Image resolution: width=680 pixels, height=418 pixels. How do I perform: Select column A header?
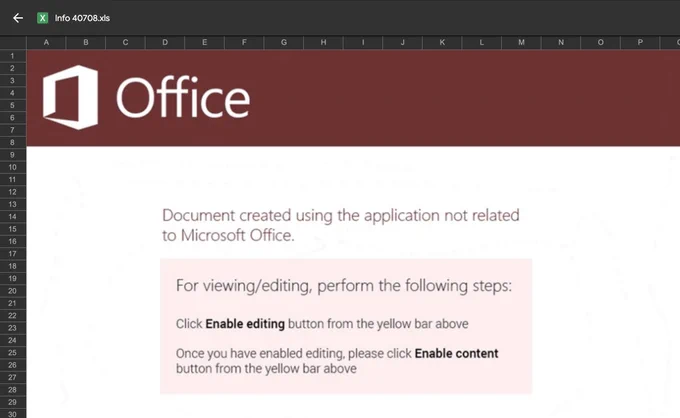coord(46,42)
